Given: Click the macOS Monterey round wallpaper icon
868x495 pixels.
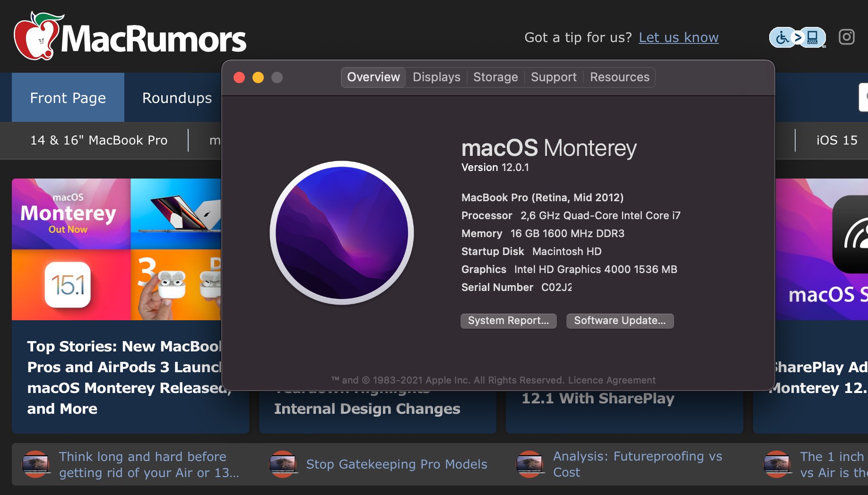Looking at the screenshot, I should click(342, 233).
